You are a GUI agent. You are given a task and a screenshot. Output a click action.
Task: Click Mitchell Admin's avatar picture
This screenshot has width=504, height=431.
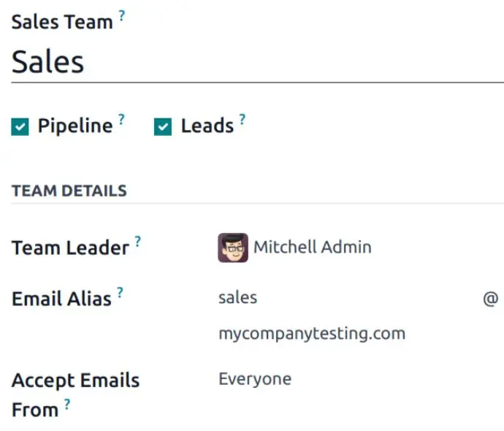point(233,248)
